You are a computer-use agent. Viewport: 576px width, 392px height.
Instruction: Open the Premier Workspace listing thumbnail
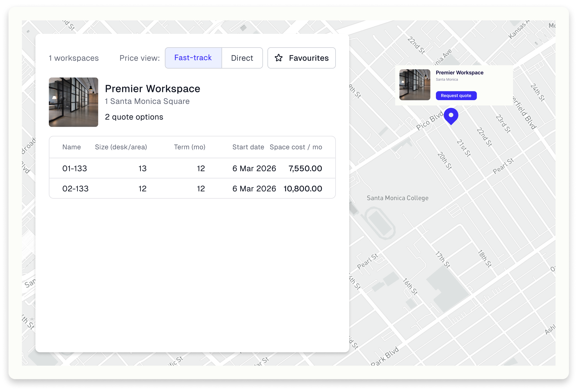coord(73,102)
